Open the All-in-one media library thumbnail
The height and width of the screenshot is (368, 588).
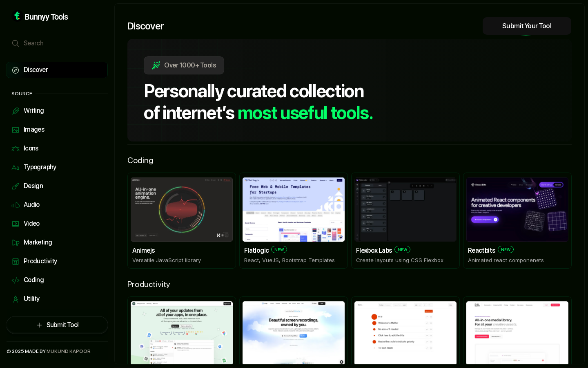point(517,333)
